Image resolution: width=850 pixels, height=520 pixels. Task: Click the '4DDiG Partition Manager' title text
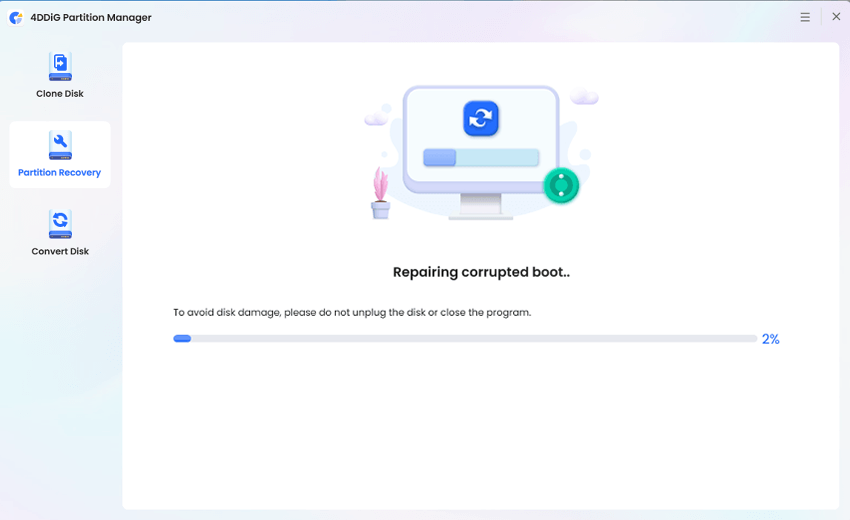(x=91, y=17)
